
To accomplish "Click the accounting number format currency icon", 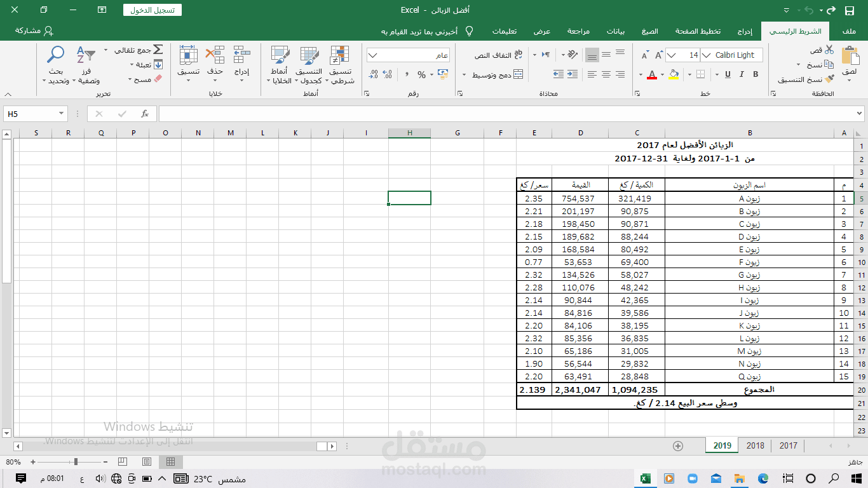I will tap(444, 75).
